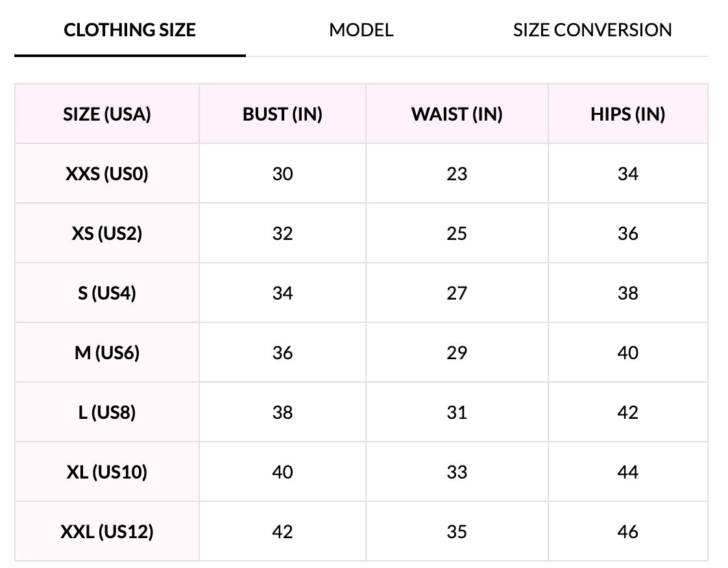Select the M (US6) size cell
The height and width of the screenshot is (568, 728).
107,353
